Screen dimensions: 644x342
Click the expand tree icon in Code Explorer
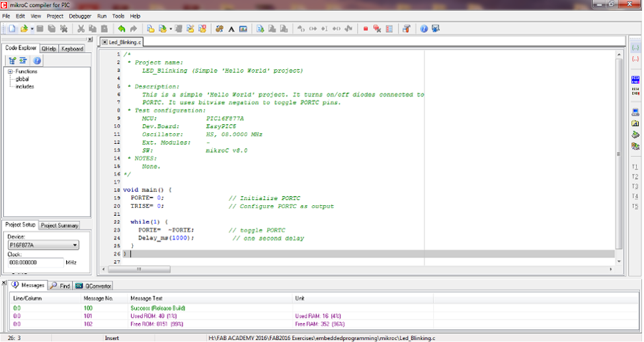pyautogui.click(x=13, y=61)
